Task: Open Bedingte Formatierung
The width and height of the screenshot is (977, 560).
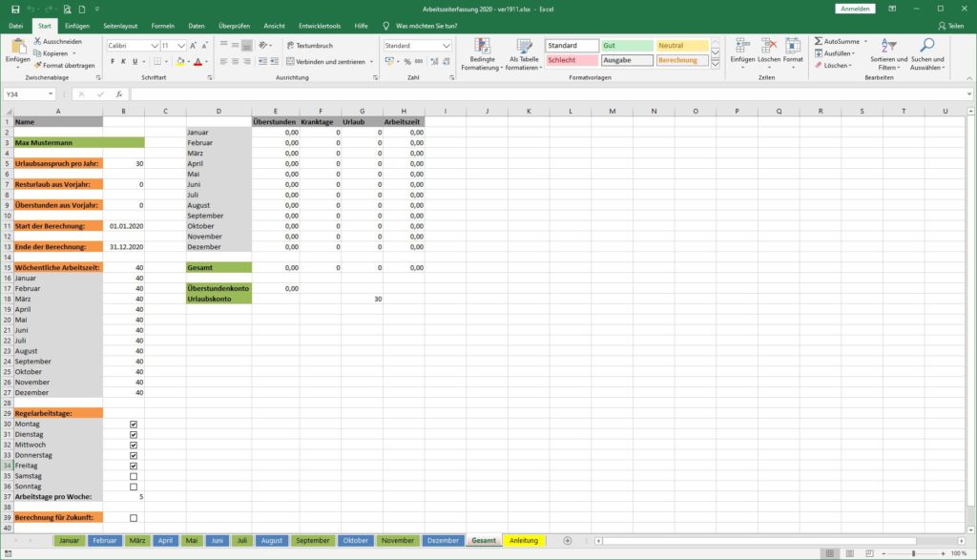Action: (482, 54)
